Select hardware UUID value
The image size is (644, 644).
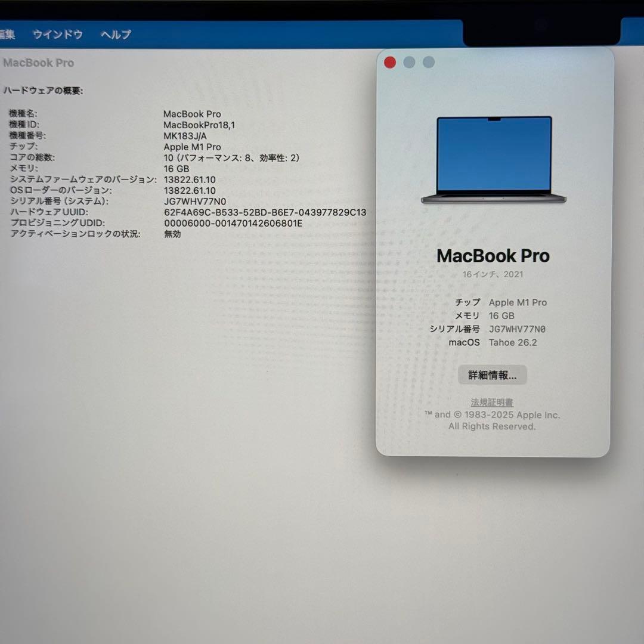[265, 212]
